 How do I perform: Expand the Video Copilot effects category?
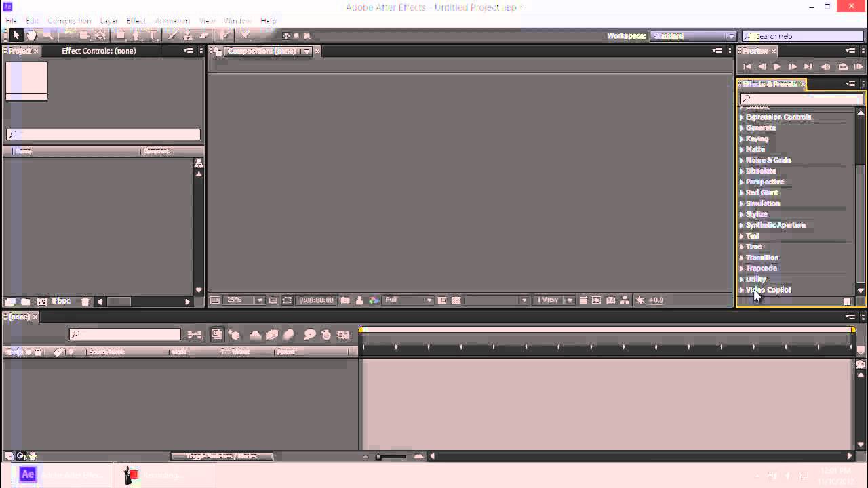pyautogui.click(x=768, y=290)
